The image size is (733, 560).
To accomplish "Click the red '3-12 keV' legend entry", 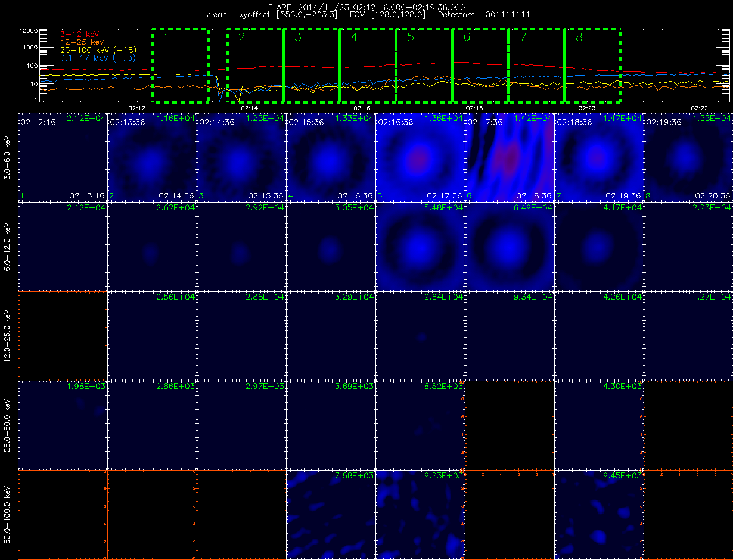I will pyautogui.click(x=80, y=35).
